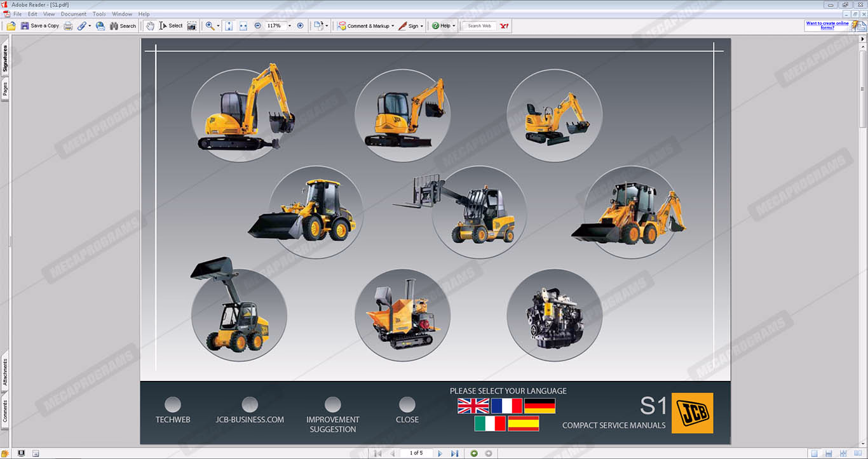Open the Help menu

click(144, 14)
